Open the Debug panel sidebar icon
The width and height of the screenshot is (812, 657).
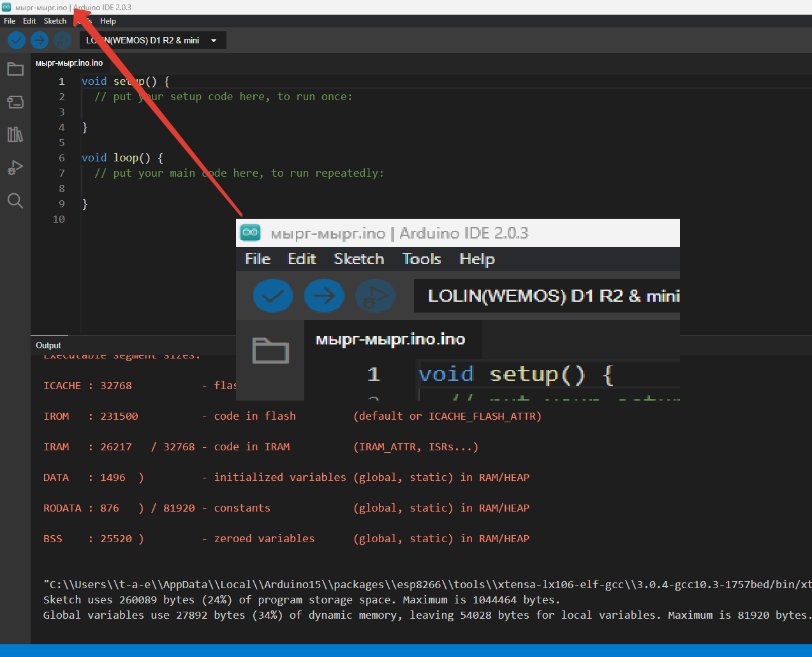click(15, 168)
